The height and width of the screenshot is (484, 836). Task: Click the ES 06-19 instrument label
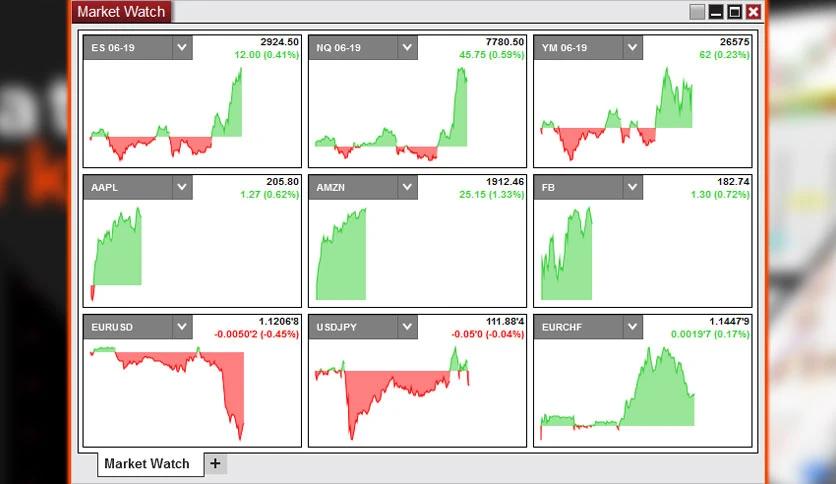click(113, 48)
